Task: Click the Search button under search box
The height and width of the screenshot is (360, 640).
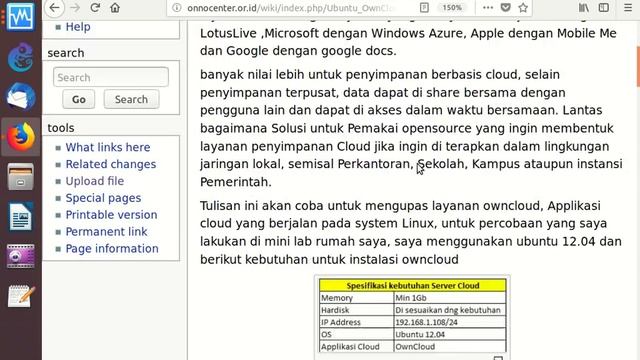Action: click(x=131, y=99)
